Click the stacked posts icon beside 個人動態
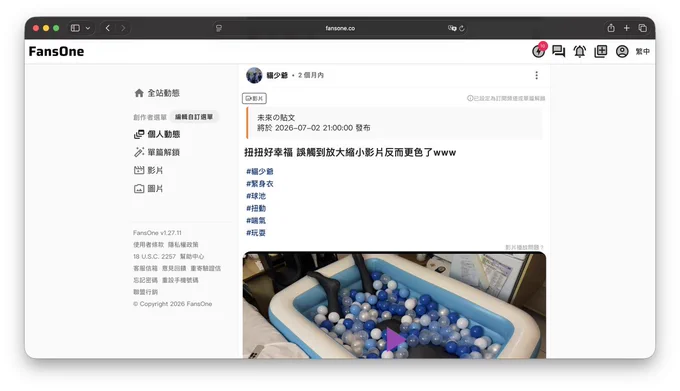The image size is (680, 391). [x=139, y=134]
